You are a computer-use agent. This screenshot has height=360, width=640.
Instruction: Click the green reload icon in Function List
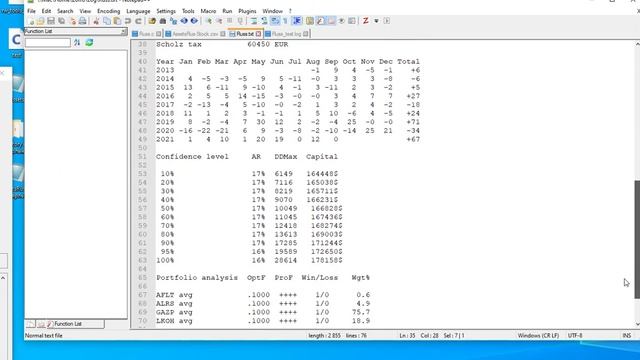point(89,42)
